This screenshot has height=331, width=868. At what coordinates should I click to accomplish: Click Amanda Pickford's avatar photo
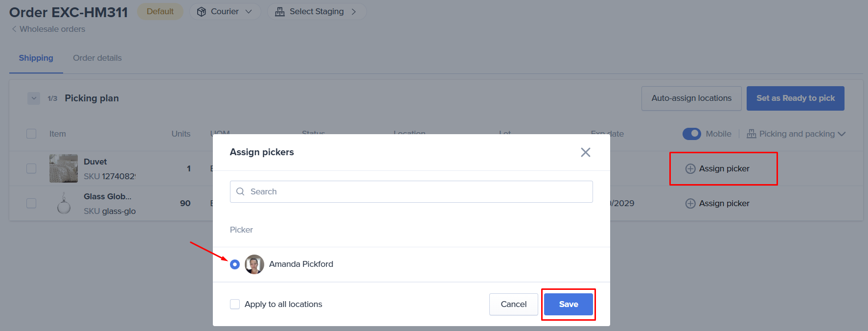tap(254, 264)
